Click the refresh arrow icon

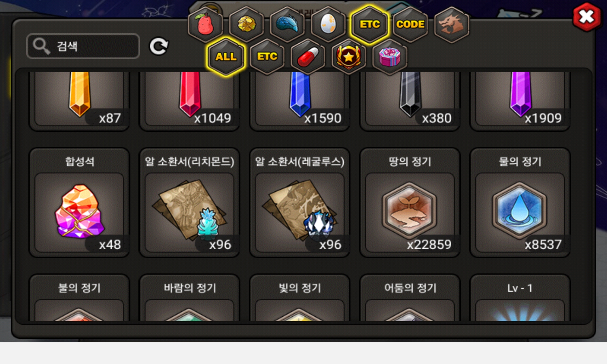[159, 46]
